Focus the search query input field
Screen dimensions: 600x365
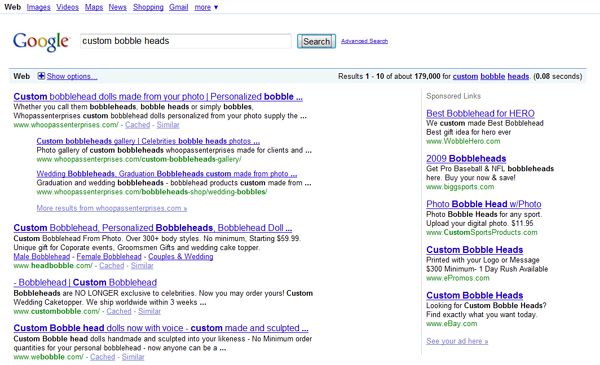(x=186, y=41)
